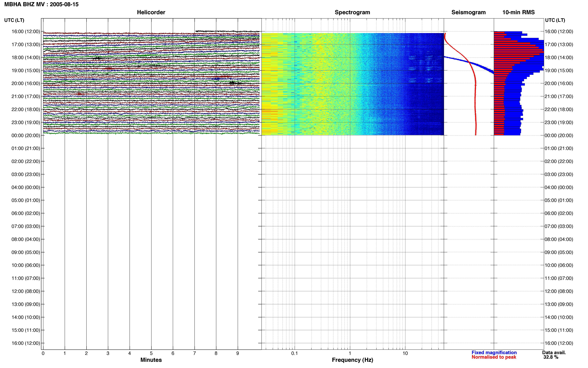Click '00:00 (20:00)' on the RMS time axis
This screenshot has height=368, width=588.
click(x=559, y=135)
